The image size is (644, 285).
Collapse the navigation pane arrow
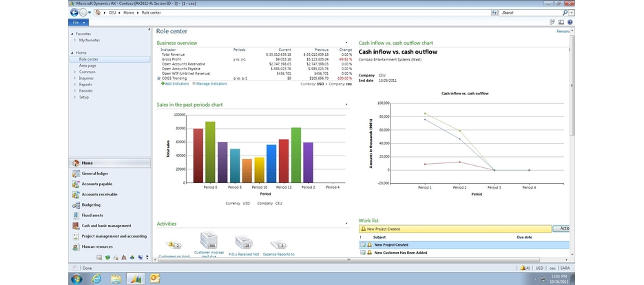(x=149, y=29)
